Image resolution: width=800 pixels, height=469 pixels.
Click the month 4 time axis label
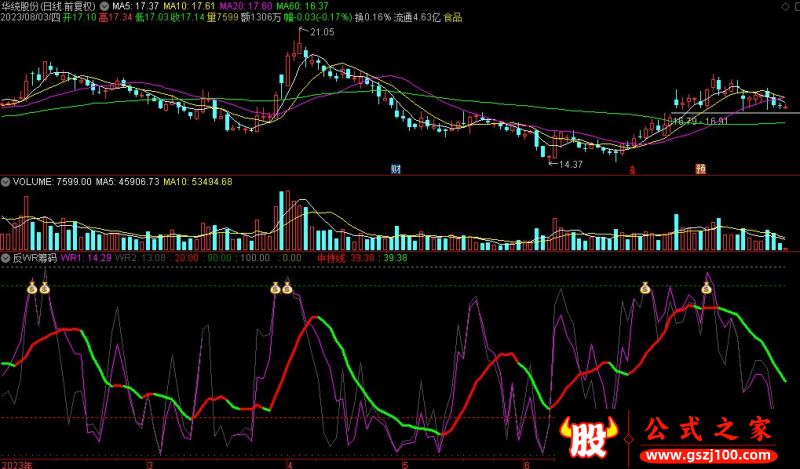tap(290, 465)
